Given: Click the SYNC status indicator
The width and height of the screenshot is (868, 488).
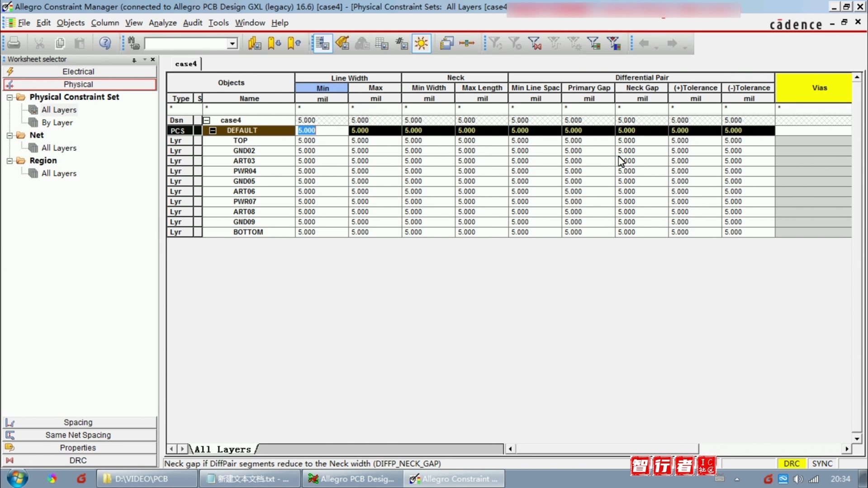Looking at the screenshot, I should pyautogui.click(x=822, y=464).
